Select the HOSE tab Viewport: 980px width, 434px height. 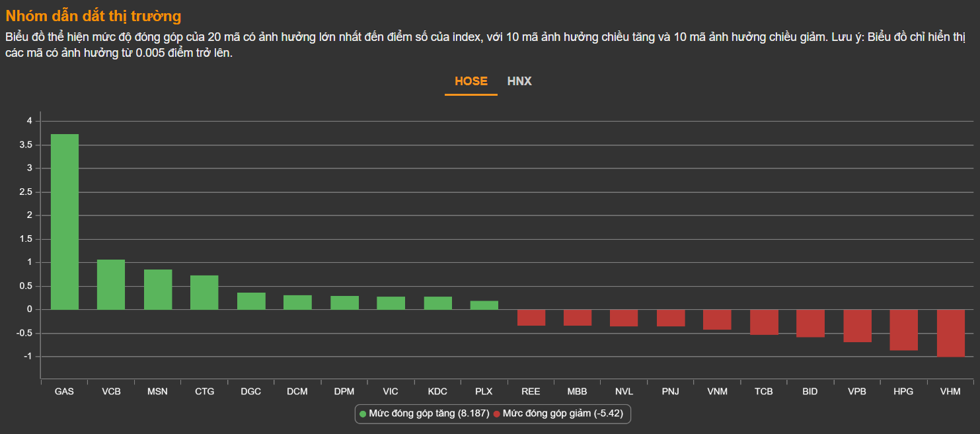click(x=471, y=81)
